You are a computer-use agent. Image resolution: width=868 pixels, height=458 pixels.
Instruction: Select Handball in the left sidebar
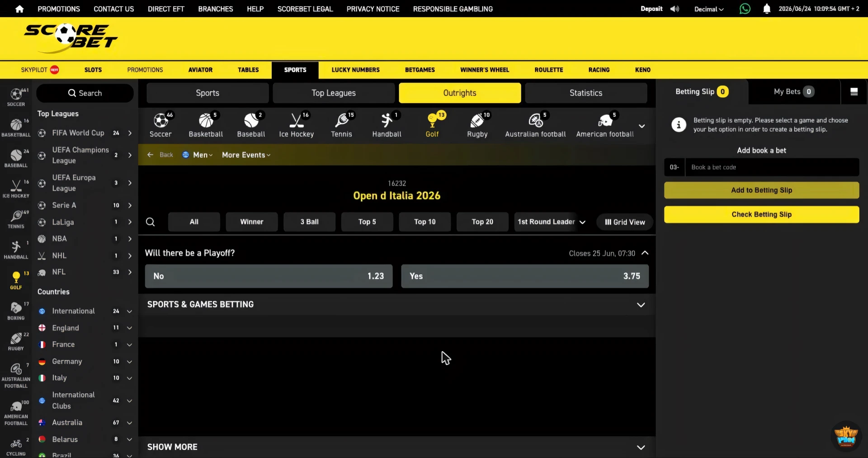tap(16, 250)
